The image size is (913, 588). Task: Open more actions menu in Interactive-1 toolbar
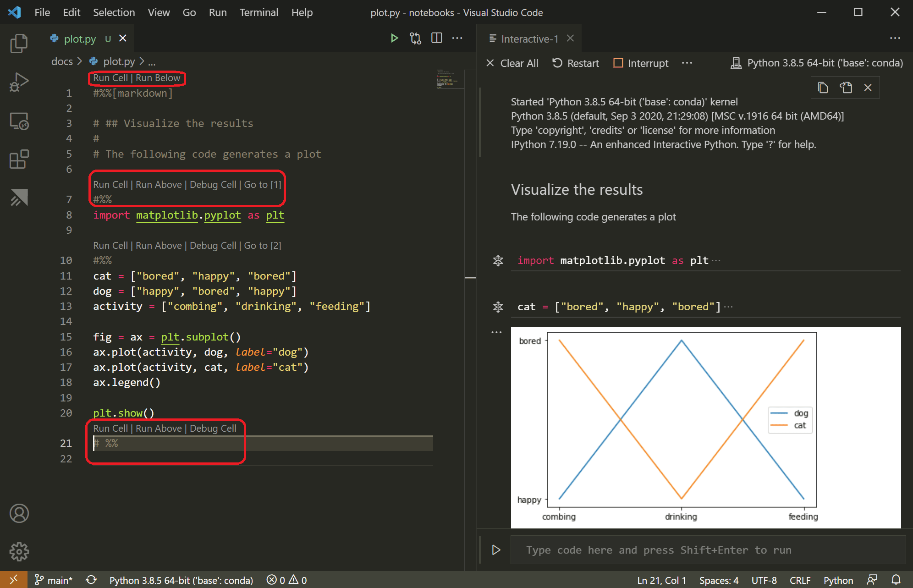[x=687, y=63]
